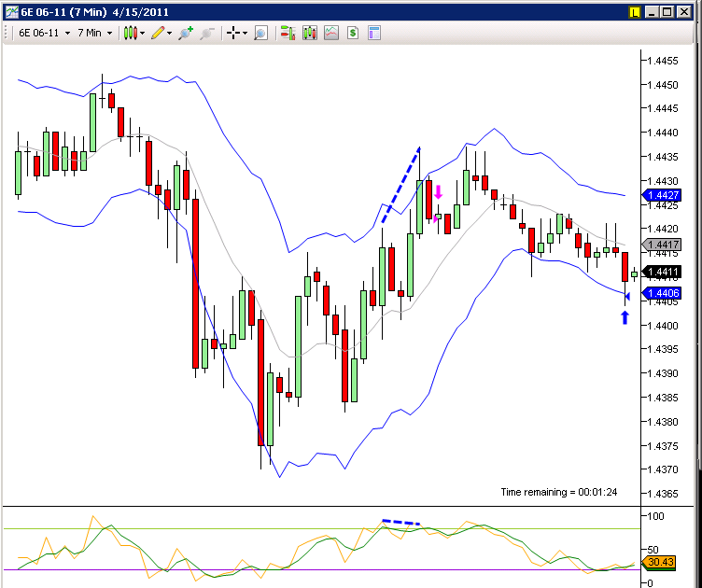702x588 pixels.
Task: Expand the chart style dropdown arrow
Action: pos(143,33)
